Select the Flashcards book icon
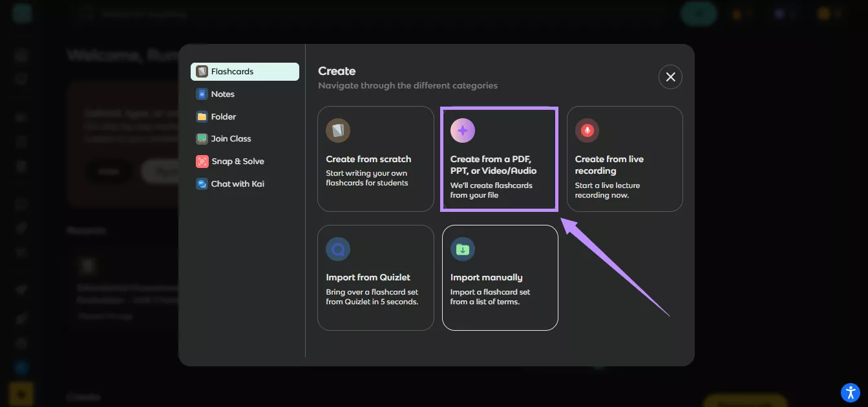Screen dimensions: 868x407 point(200,71)
